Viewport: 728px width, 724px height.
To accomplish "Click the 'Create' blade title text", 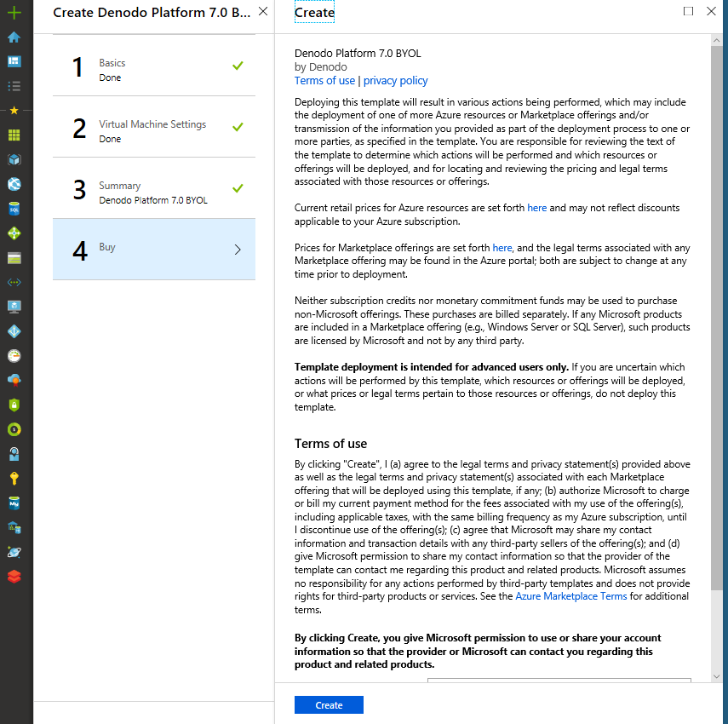I will [x=314, y=13].
